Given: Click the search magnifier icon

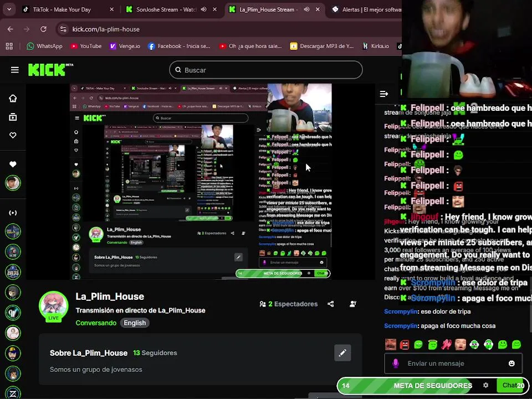Looking at the screenshot, I should (178, 70).
